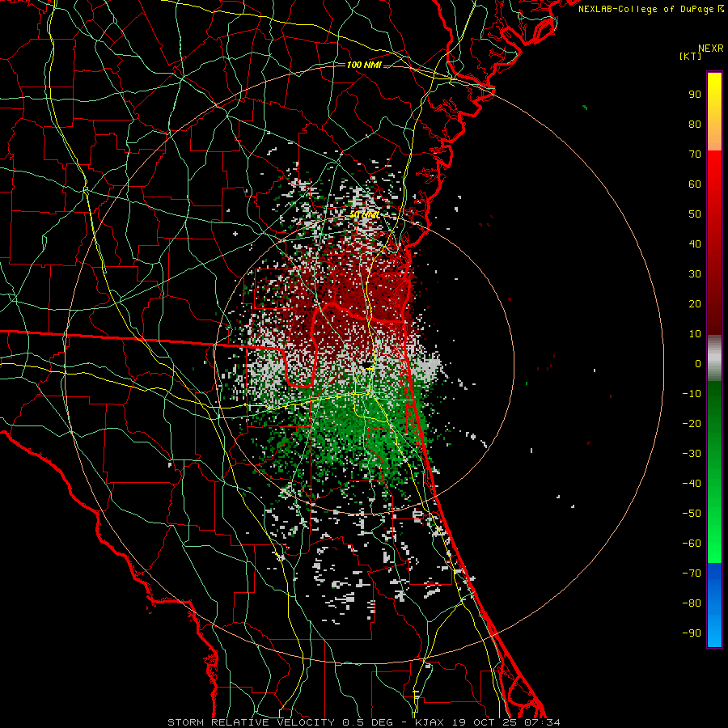Click the 20 value on velocity scale
This screenshot has height=728, width=728.
pos(695,303)
